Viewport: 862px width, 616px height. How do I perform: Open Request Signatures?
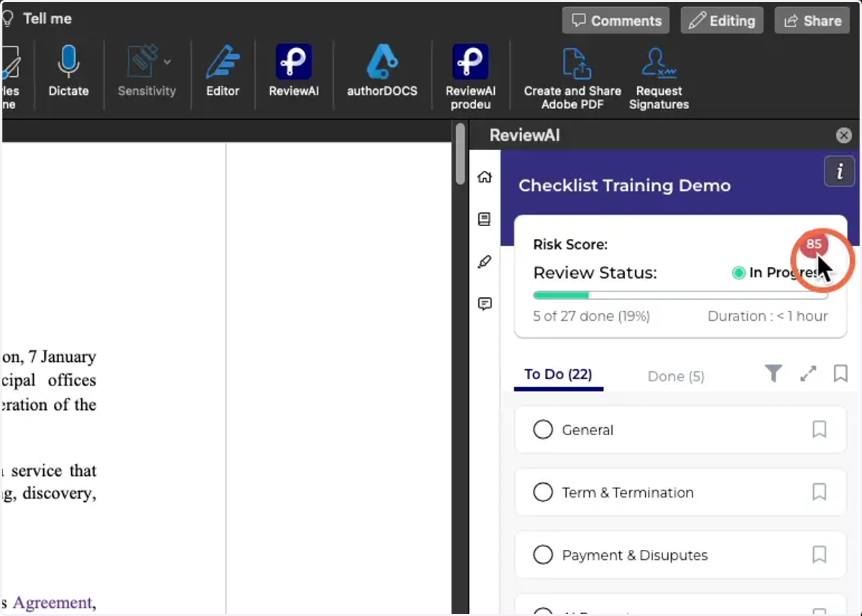(x=659, y=79)
